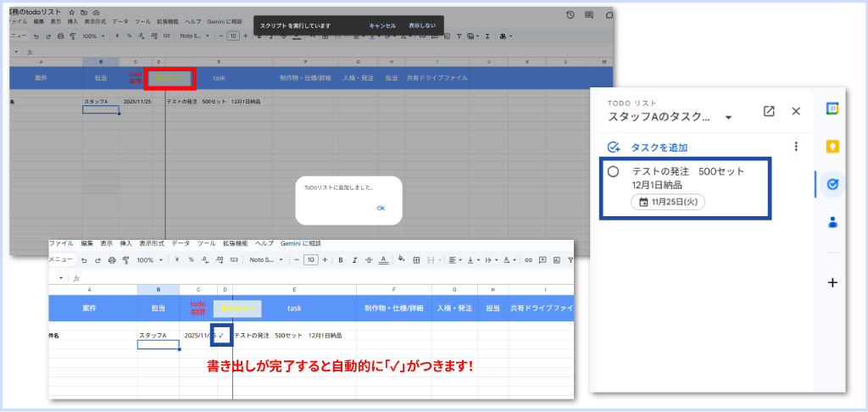Open Google Keep from the side panel
This screenshot has width=868, height=412.
point(832,146)
